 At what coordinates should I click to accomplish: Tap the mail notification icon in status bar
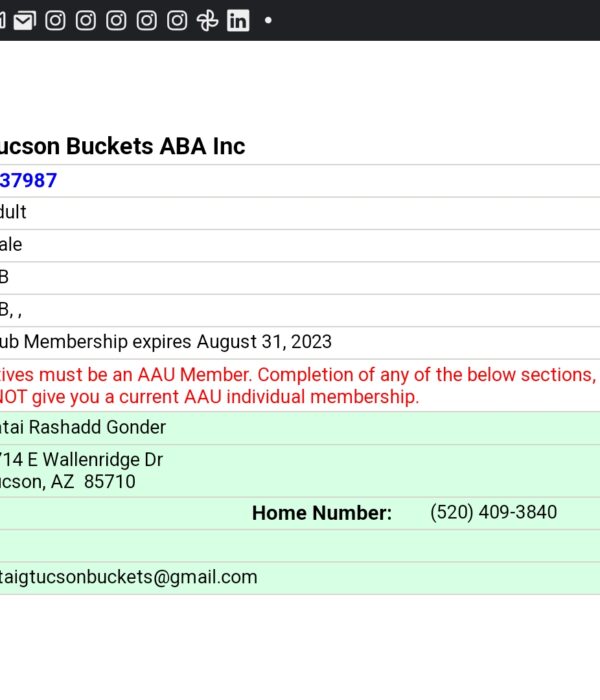[24, 21]
